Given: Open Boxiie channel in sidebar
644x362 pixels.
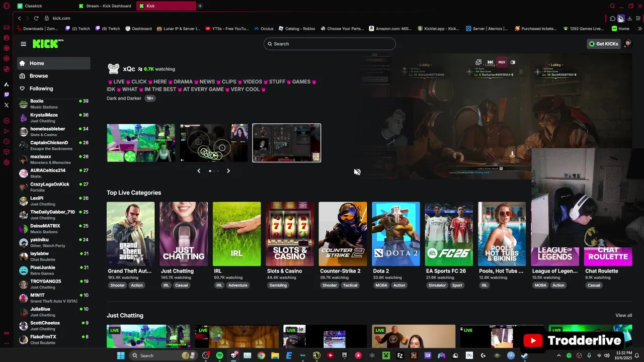Looking at the screenshot, I should [x=53, y=104].
